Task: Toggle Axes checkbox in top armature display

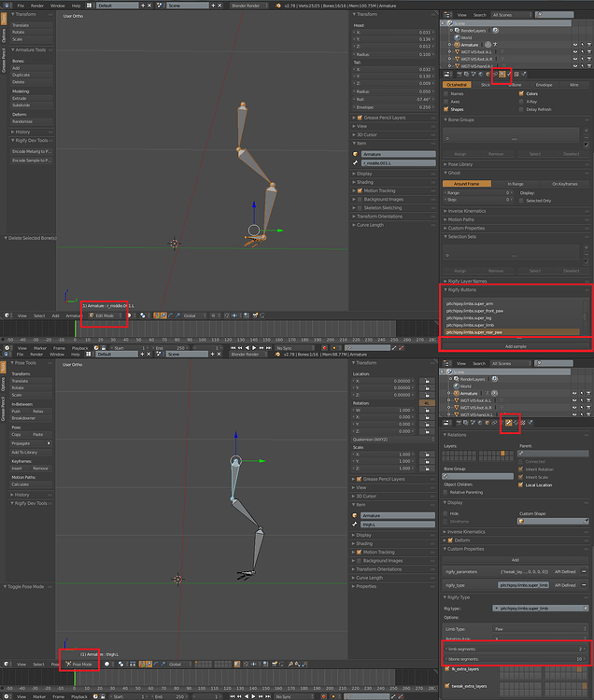Action: 445,102
